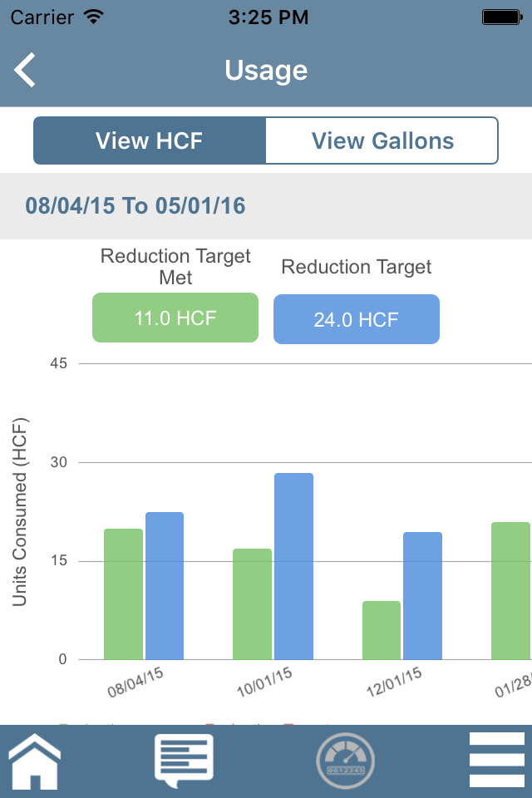Tap the green bar for 12/01/15

coord(382,629)
